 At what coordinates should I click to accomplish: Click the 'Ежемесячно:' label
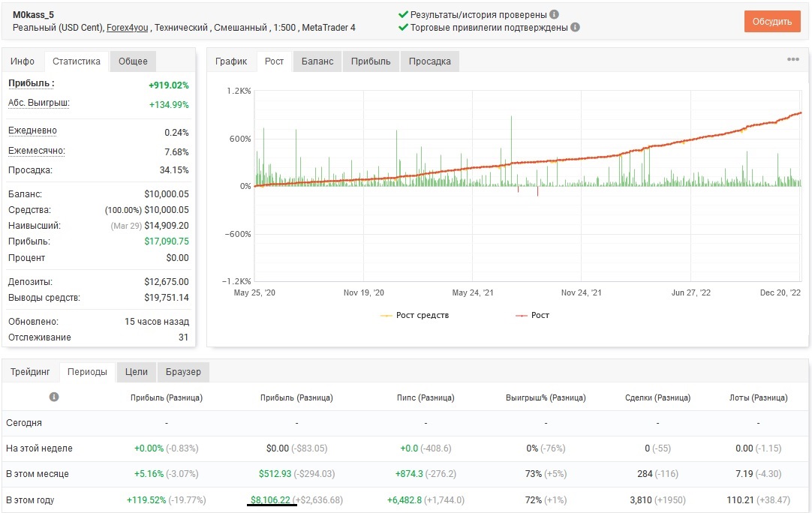coord(37,151)
